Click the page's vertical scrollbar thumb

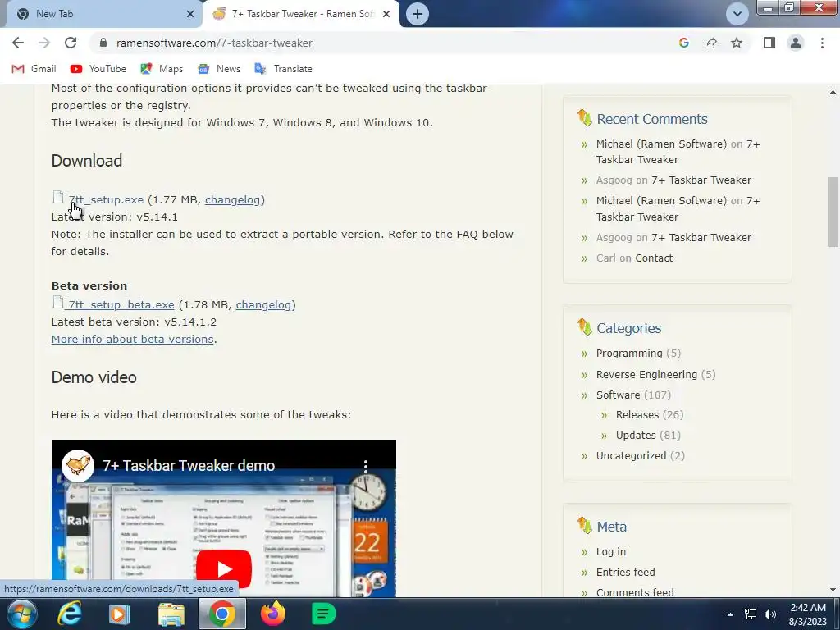[833, 212]
